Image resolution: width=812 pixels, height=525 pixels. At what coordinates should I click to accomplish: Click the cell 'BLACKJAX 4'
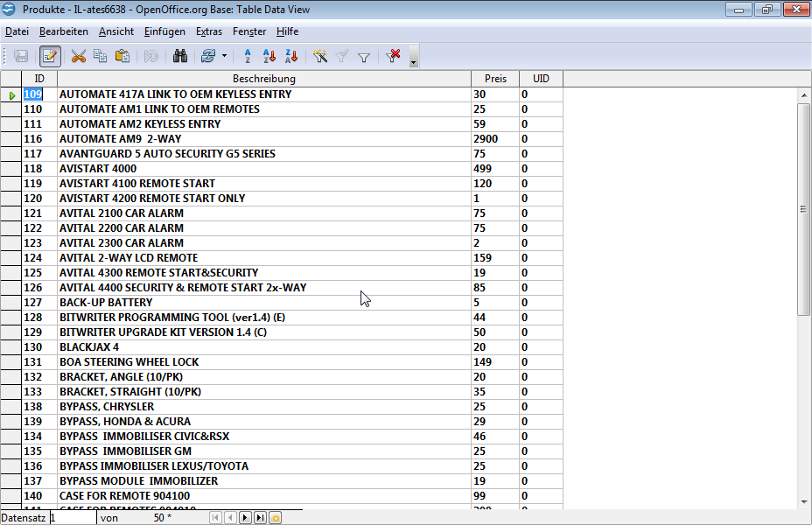click(x=264, y=347)
